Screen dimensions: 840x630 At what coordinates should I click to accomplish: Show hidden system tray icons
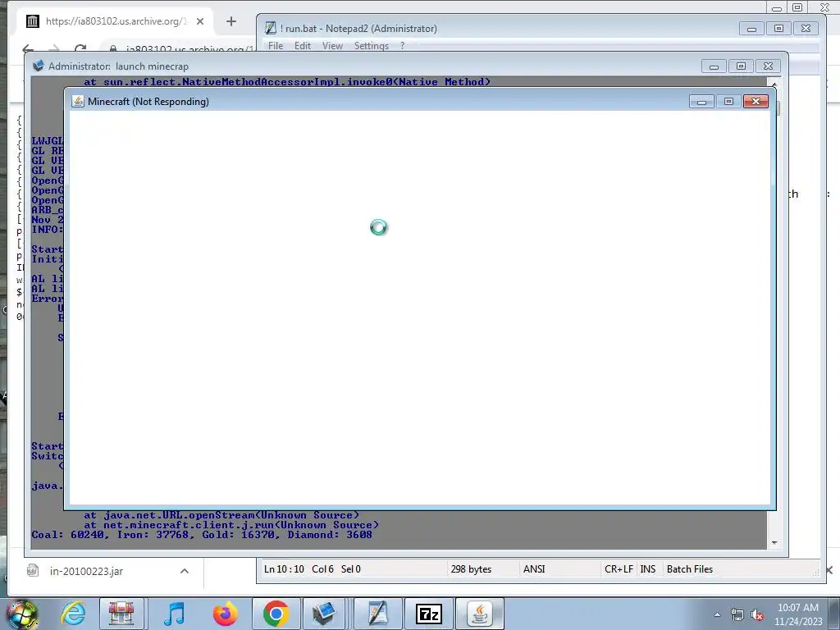pos(717,614)
